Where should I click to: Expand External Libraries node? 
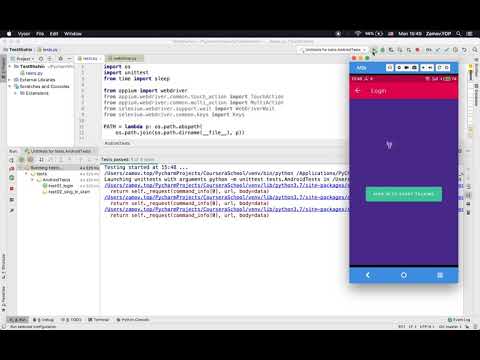coord(10,80)
